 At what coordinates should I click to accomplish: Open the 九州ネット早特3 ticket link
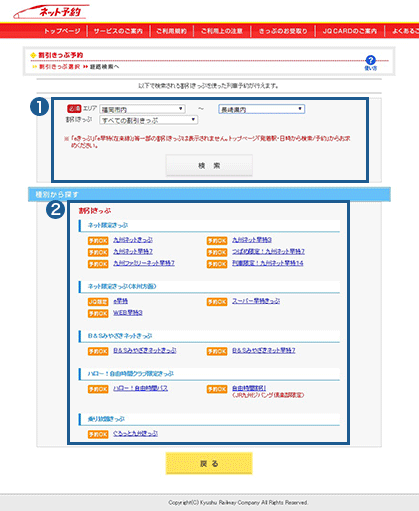(252, 240)
